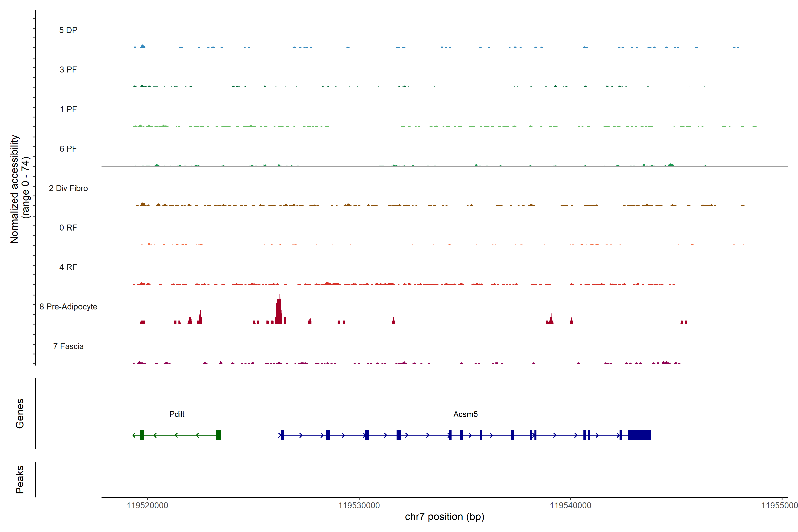The height and width of the screenshot is (532, 798).
Task: Click the 4 RF track label
Action: click(68, 267)
